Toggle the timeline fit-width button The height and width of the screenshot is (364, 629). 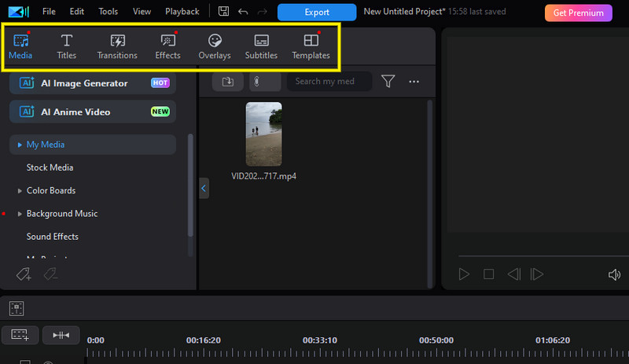coord(61,335)
